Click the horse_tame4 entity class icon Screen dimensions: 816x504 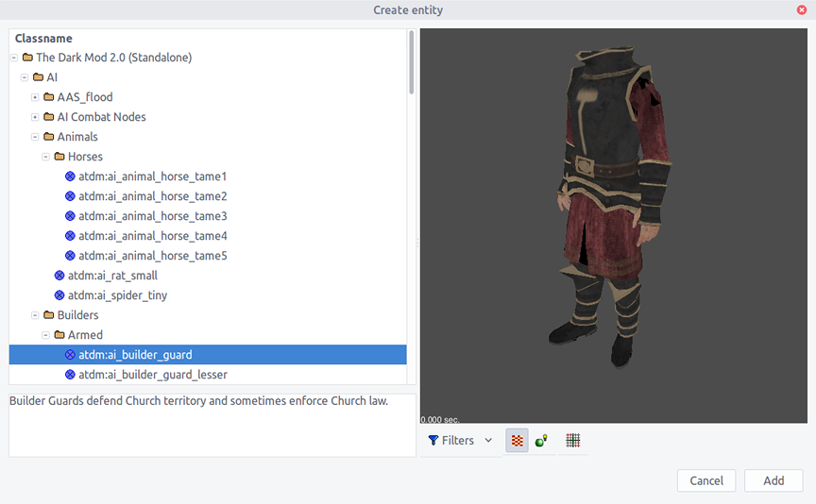click(70, 236)
